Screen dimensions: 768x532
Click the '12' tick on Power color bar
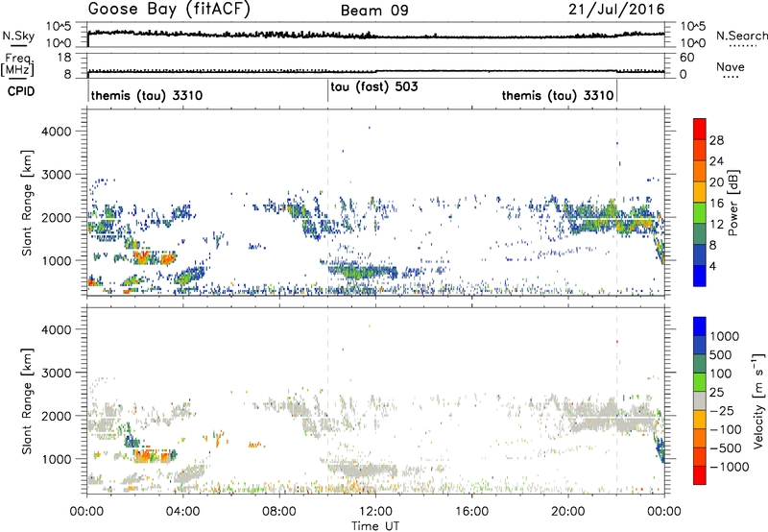click(716, 225)
